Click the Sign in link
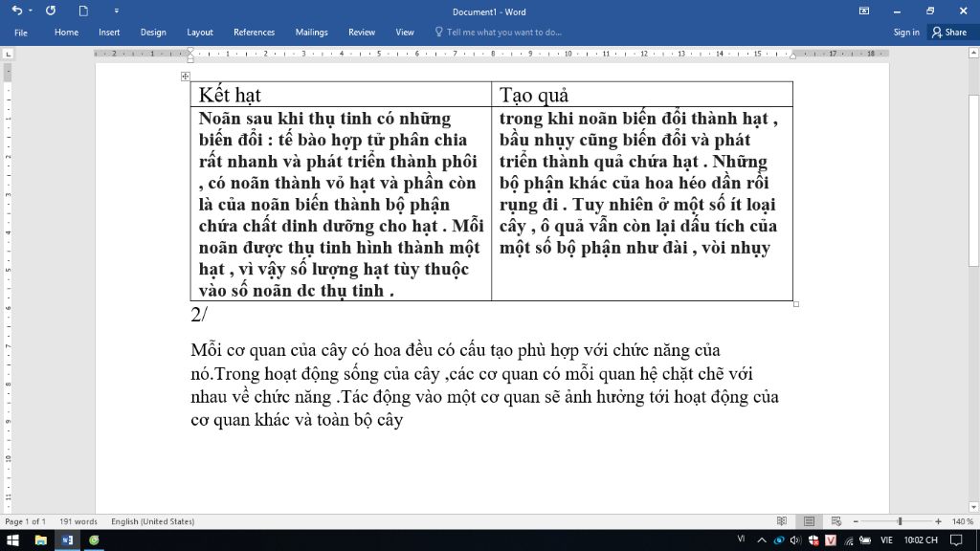980x551 pixels. click(905, 32)
